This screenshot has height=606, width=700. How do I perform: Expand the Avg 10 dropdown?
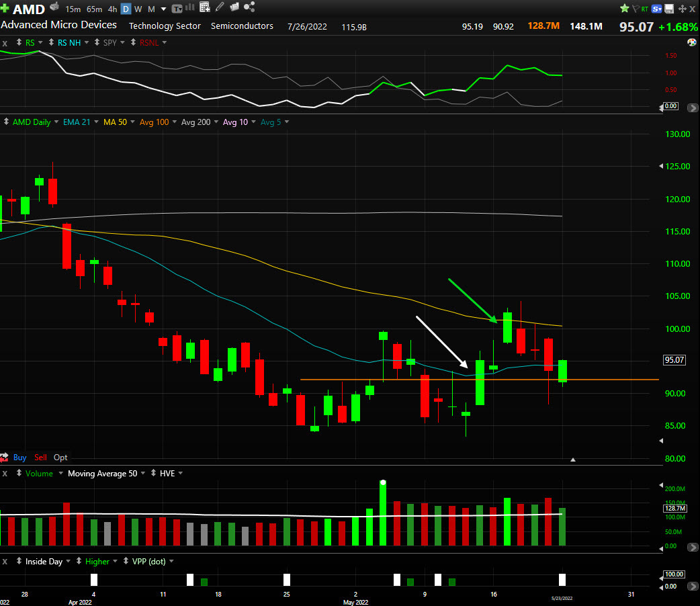click(x=253, y=122)
